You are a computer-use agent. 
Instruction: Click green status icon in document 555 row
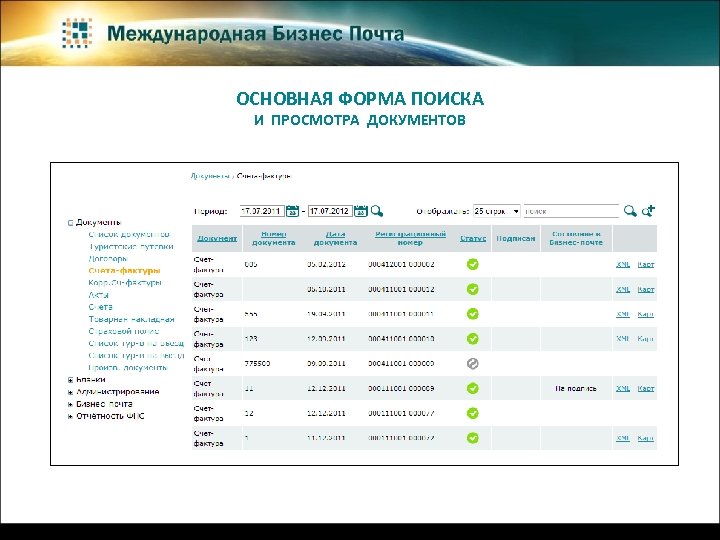pos(472,314)
